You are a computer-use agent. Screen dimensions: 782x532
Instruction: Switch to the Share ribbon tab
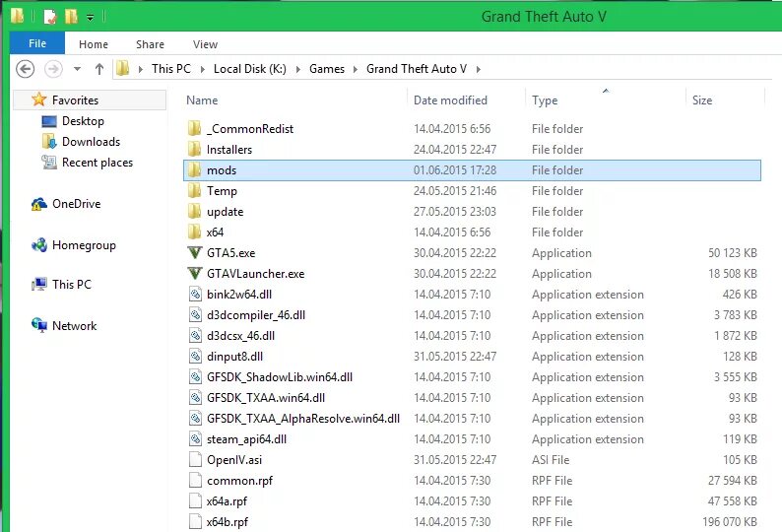150,44
